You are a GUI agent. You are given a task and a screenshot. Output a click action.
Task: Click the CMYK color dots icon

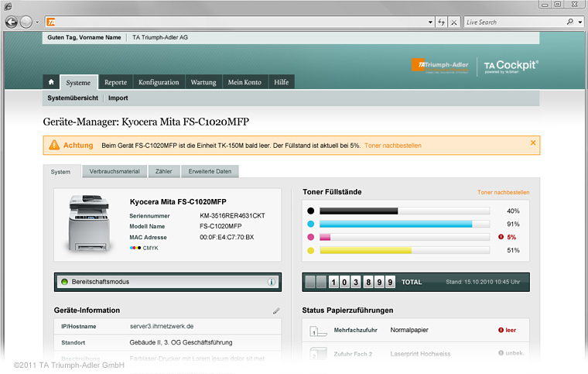(135, 248)
